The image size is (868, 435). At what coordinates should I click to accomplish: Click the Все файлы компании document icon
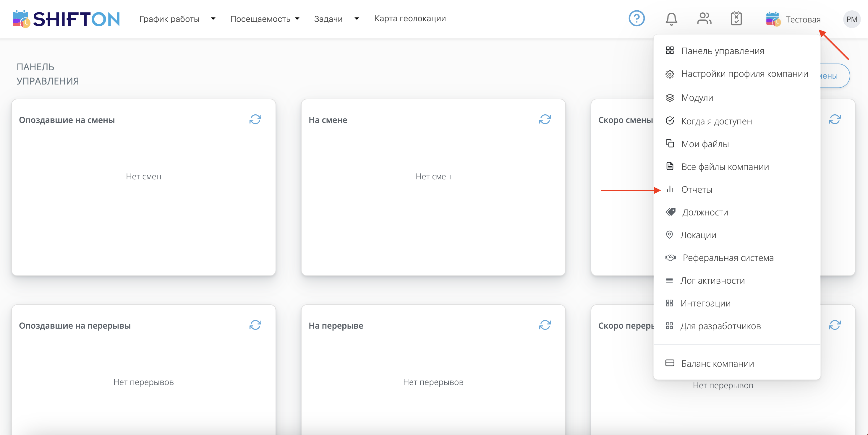click(670, 166)
